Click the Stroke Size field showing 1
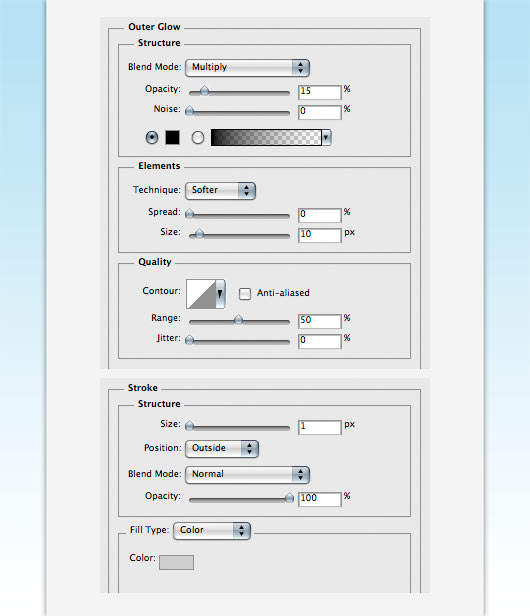This screenshot has height=616, width=530. click(319, 427)
